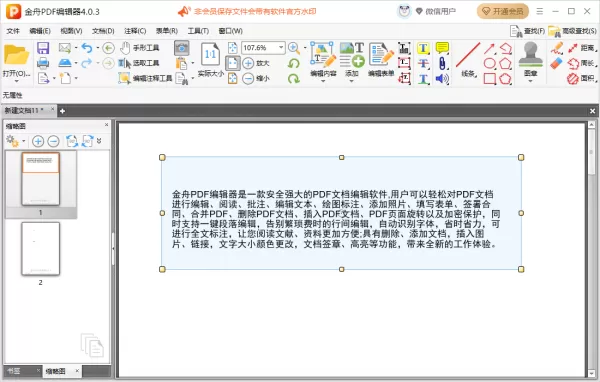Click the 开通会员 membership button
Screen dimensions: 600x382
(503, 11)
